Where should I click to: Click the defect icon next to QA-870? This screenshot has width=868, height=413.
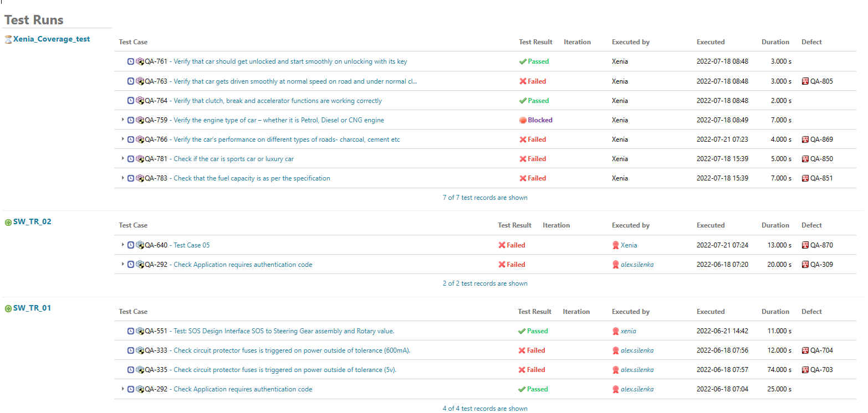tap(805, 245)
